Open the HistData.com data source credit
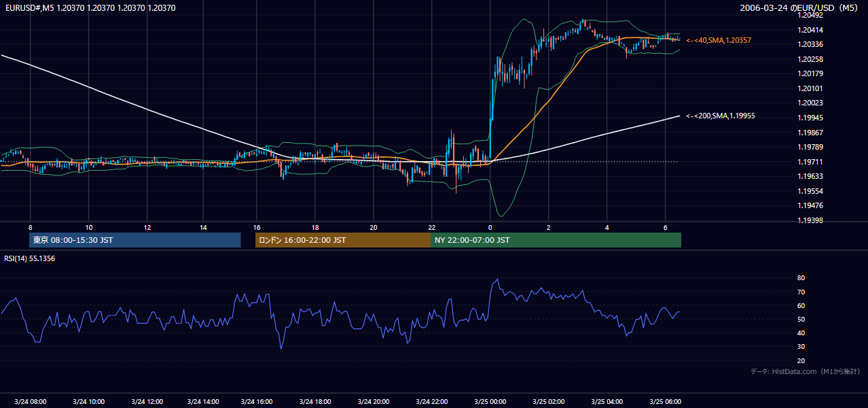The width and height of the screenshot is (868, 408). coord(806,371)
